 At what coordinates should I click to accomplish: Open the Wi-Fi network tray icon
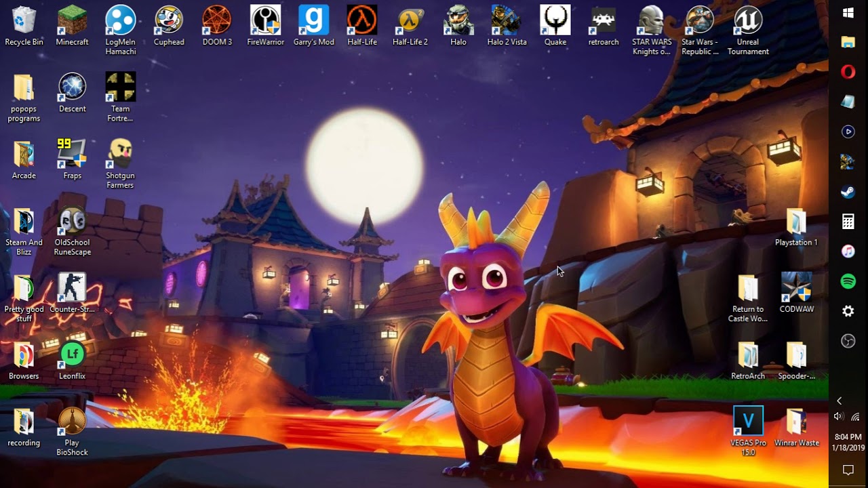pyautogui.click(x=856, y=417)
